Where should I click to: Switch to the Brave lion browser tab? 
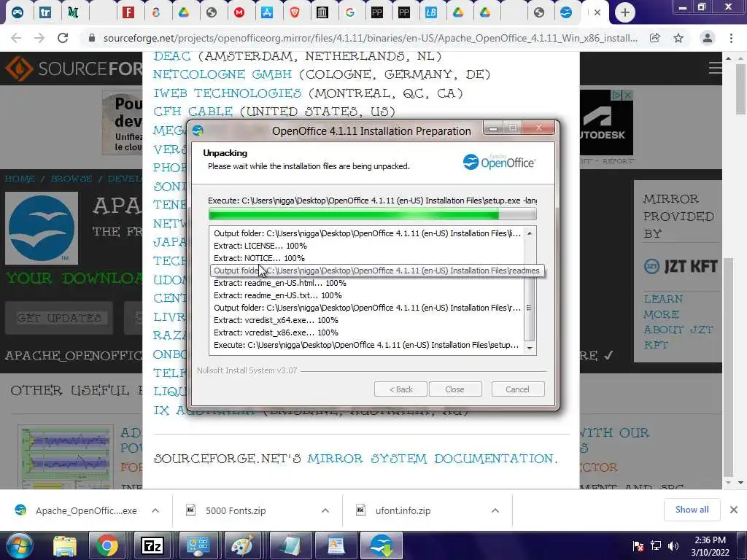(x=295, y=12)
